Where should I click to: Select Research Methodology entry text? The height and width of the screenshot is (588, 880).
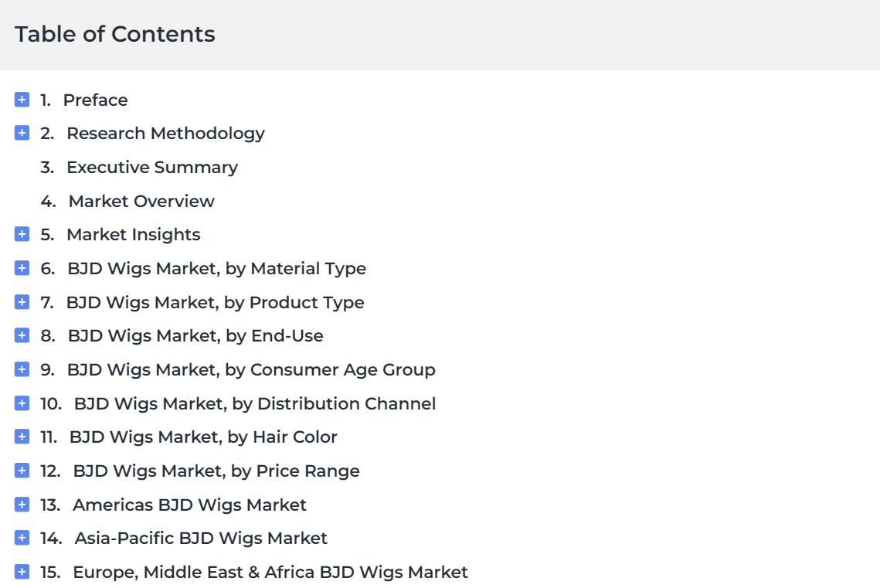165,134
